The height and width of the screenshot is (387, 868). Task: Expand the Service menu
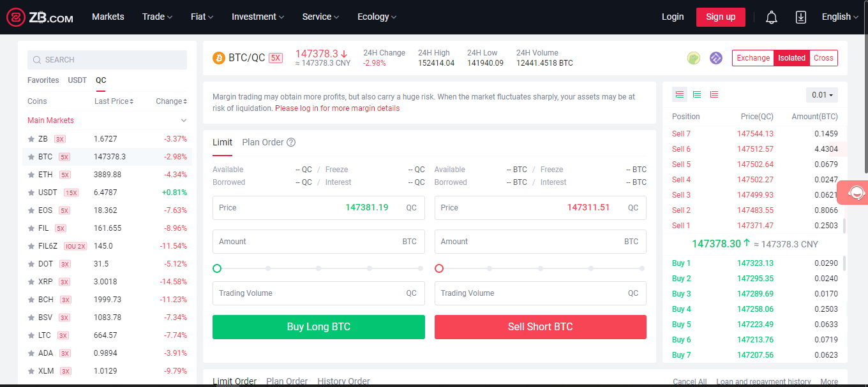(x=320, y=17)
